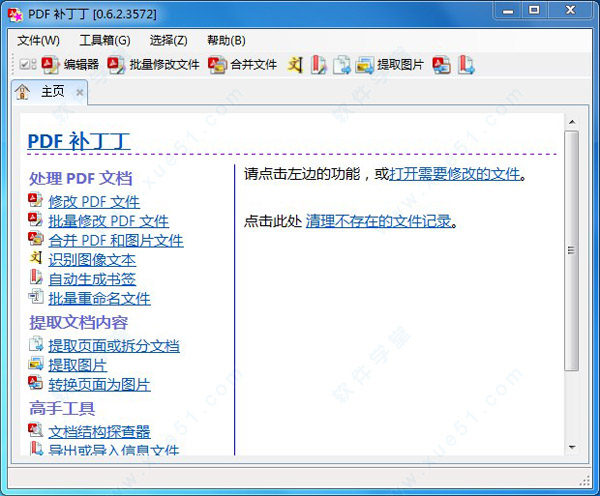Open the 文档结构探查器 link
The image size is (600, 496).
coord(99,432)
